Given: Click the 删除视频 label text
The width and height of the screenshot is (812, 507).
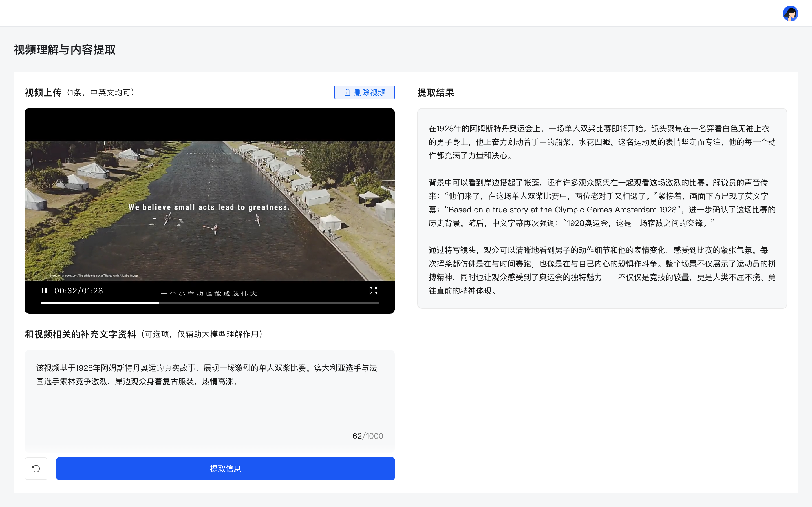Looking at the screenshot, I should [x=369, y=93].
